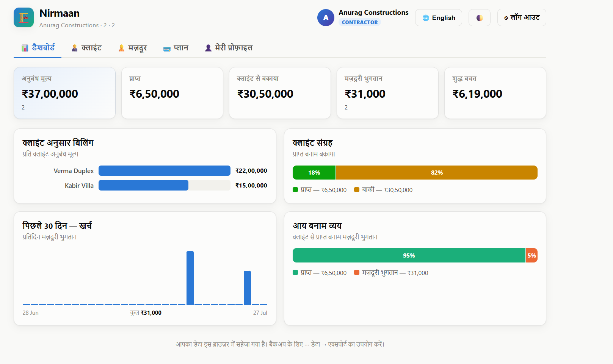The width and height of the screenshot is (613, 364).
Task: Click the green 18% received segment
Action: pos(314,172)
